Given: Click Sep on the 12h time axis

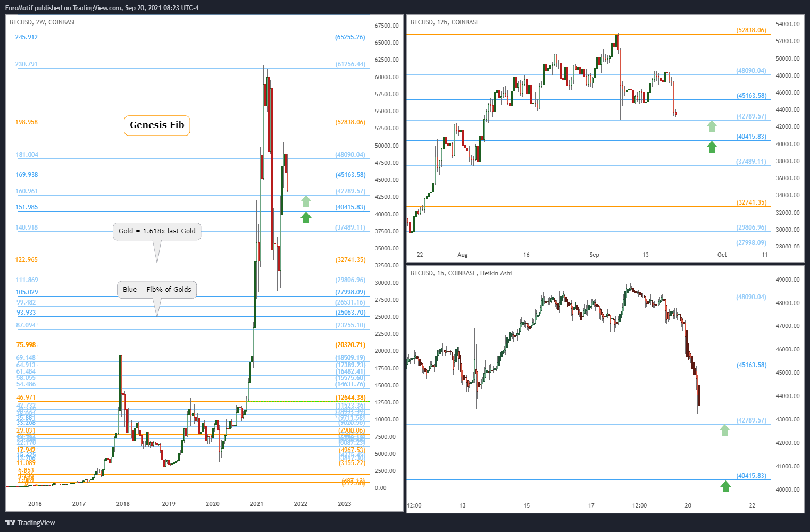Looking at the screenshot, I should click(x=595, y=255).
